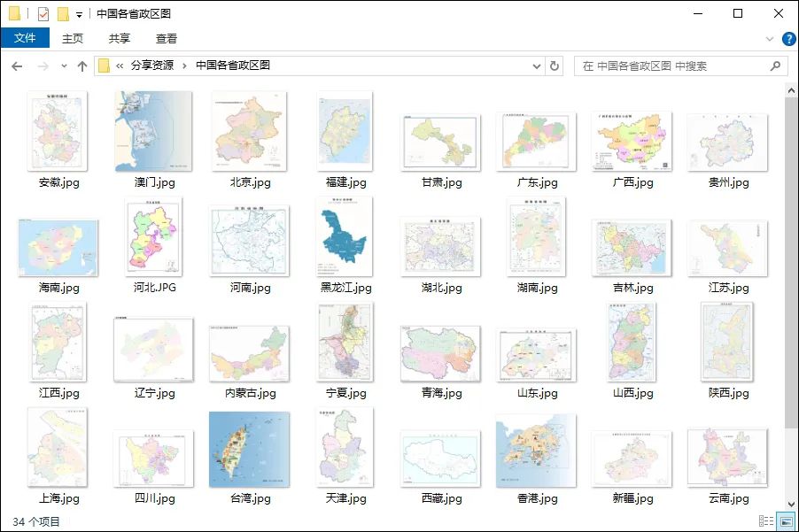This screenshot has height=532, width=799.
Task: Click the Forward navigation arrow
Action: (x=43, y=66)
